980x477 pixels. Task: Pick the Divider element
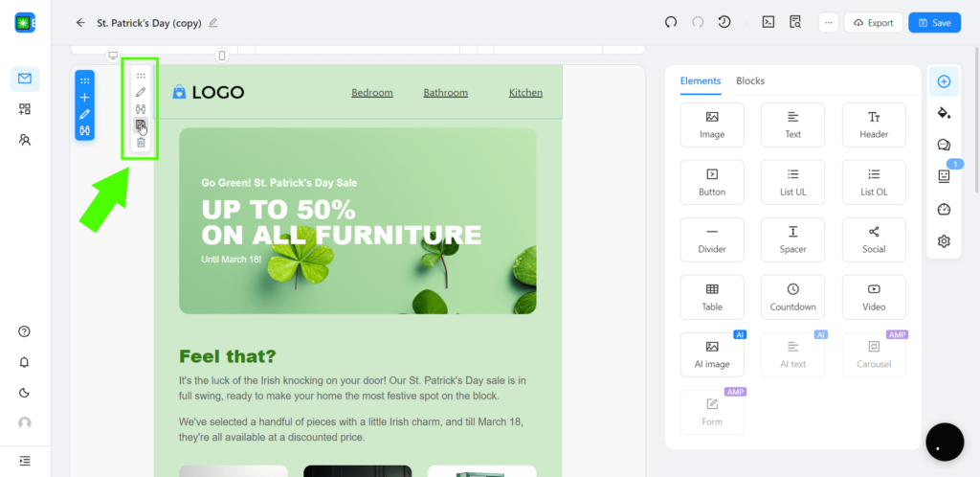click(712, 240)
